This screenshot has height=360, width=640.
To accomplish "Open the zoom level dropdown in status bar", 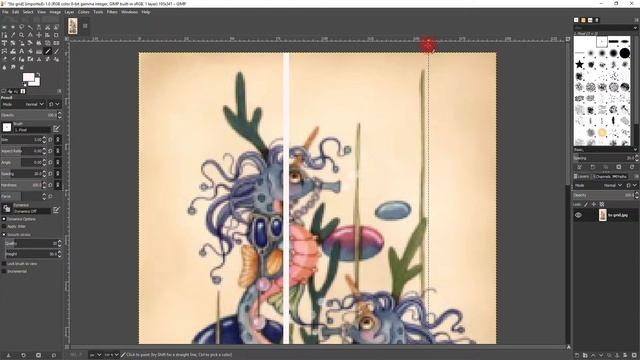I will click(111, 355).
